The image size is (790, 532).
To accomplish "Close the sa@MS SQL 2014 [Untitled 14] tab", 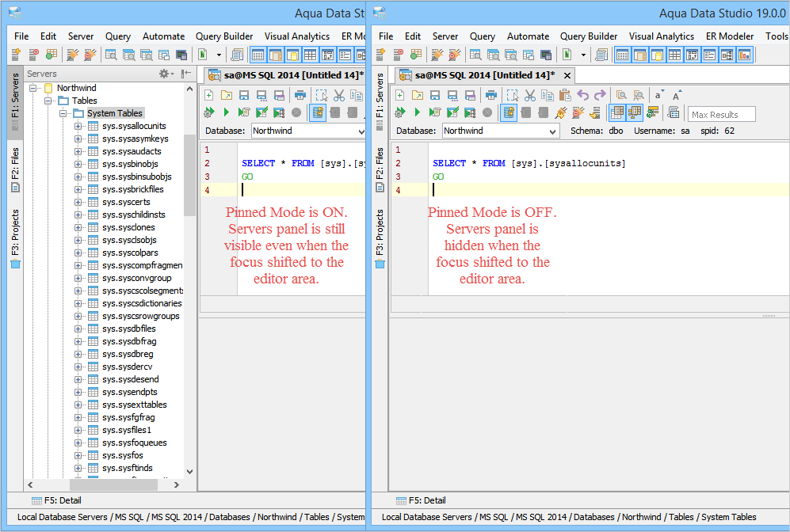I will coord(567,75).
